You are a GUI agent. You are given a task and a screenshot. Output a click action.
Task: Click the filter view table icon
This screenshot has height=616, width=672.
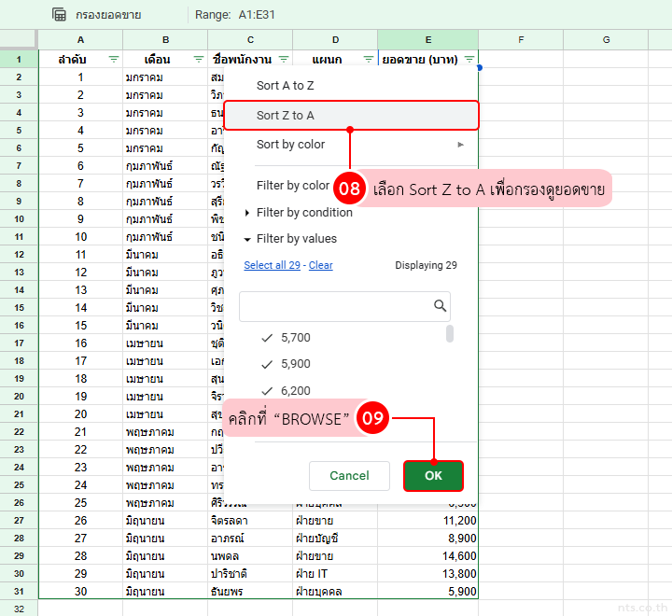click(59, 15)
